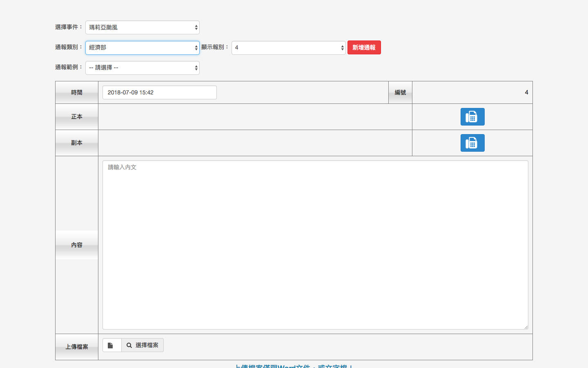
Task: Click the magnifier icon on 選擇檔案 button
Action: pyautogui.click(x=129, y=345)
